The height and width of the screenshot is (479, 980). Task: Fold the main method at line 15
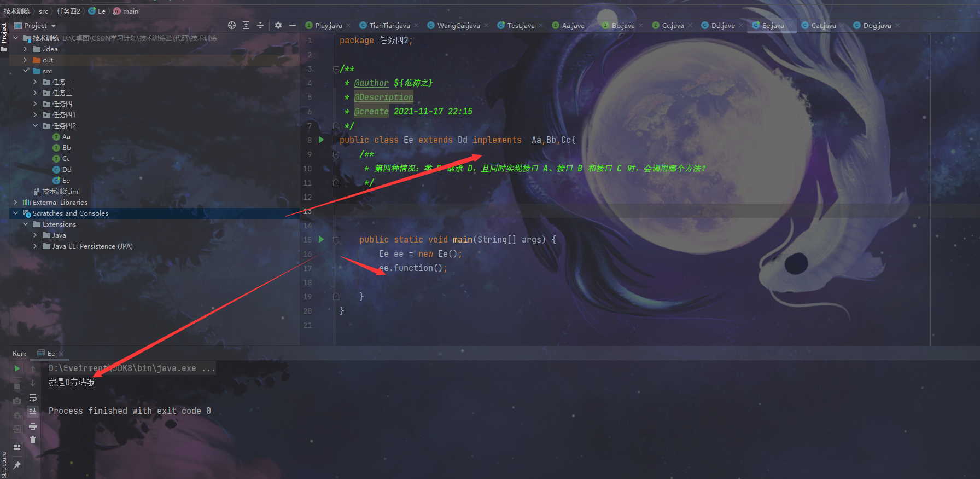tap(336, 240)
